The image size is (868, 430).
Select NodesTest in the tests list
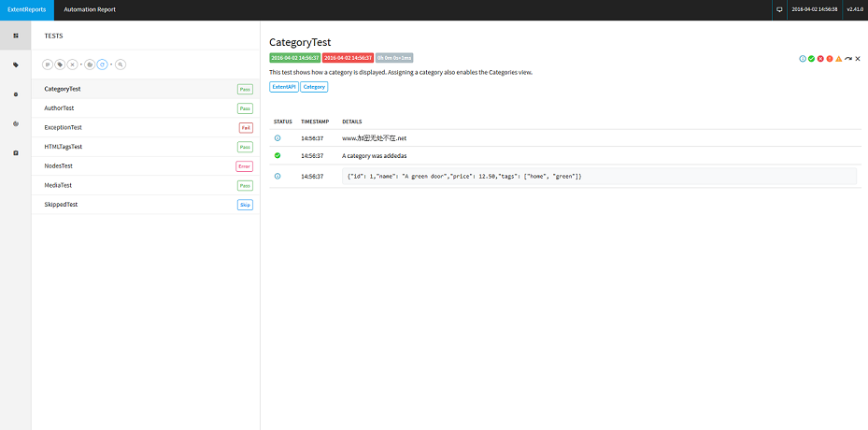(x=59, y=165)
